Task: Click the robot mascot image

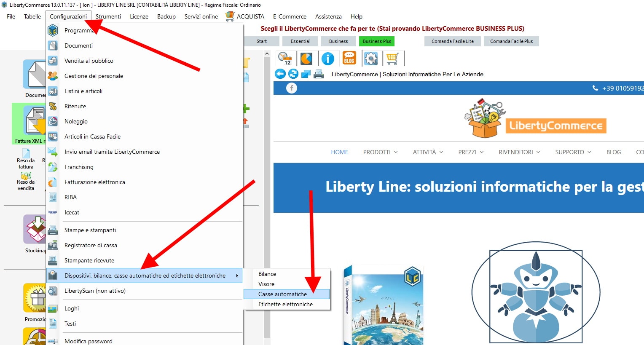Action: 536,293
